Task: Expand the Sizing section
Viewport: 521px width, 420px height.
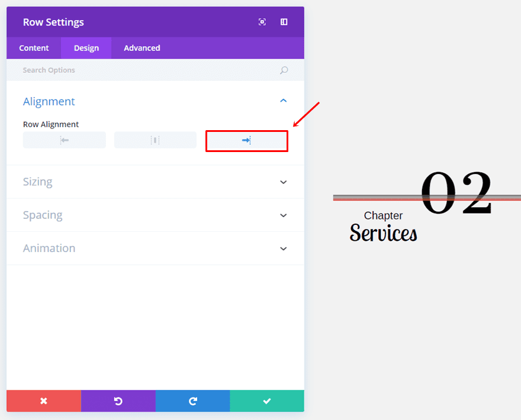Action: pyautogui.click(x=283, y=182)
